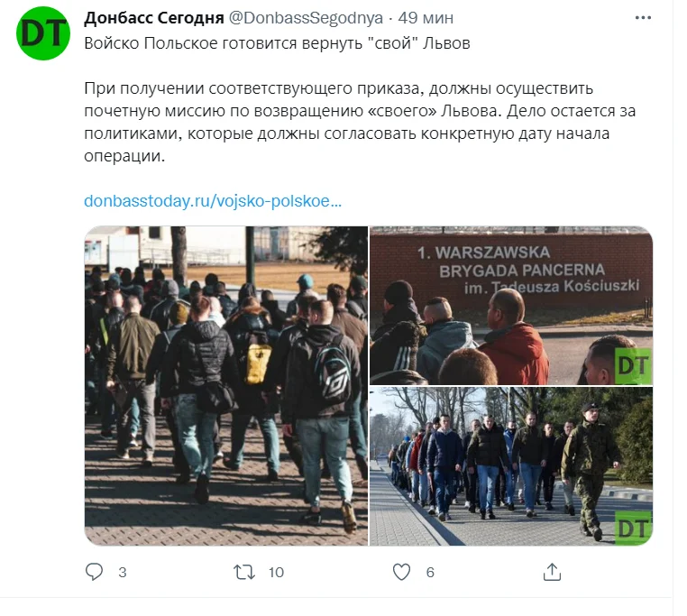Click the reply speech bubble icon
Viewport: 687px width, 616px height.
pyautogui.click(x=94, y=572)
